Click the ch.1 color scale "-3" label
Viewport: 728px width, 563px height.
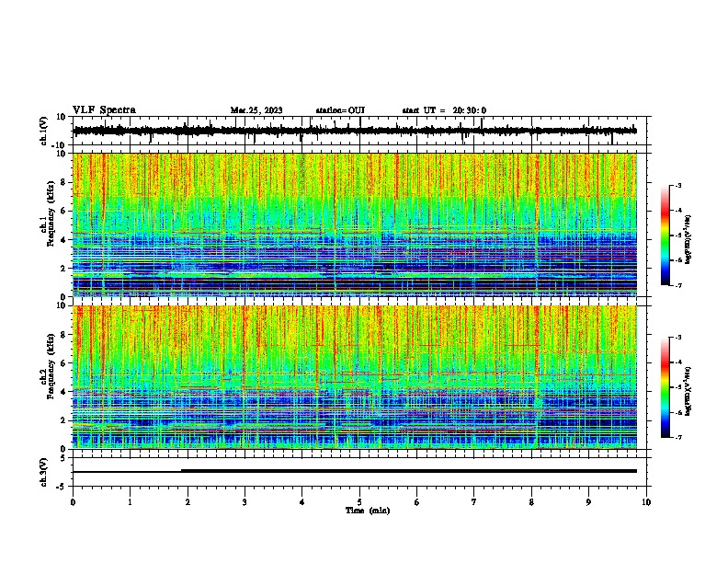tap(678, 185)
